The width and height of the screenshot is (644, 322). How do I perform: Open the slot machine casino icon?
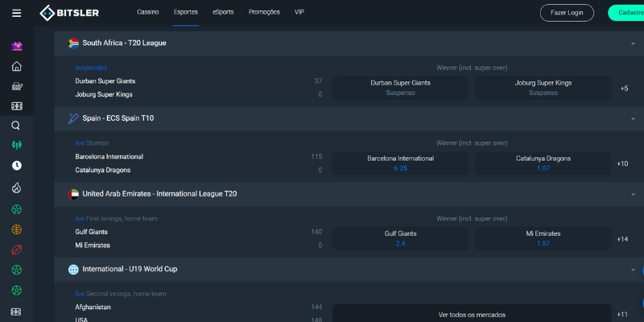(x=16, y=86)
